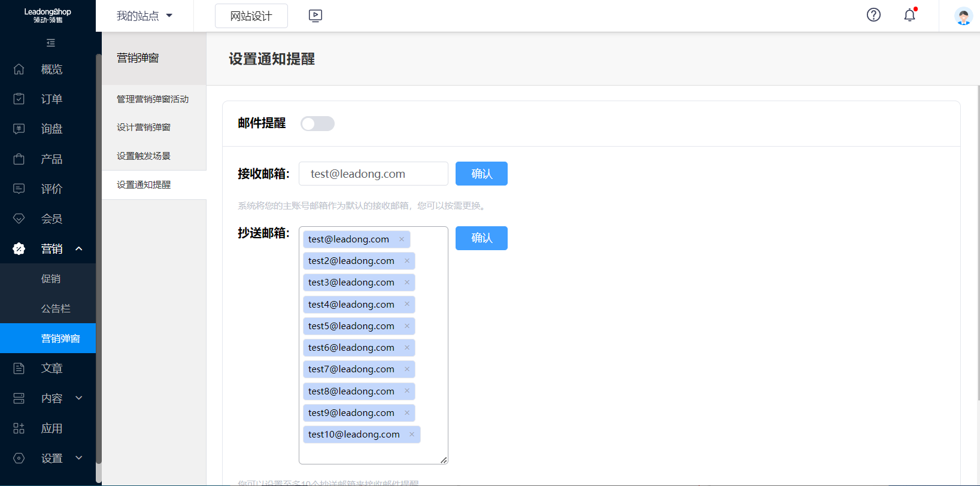The width and height of the screenshot is (980, 486).
Task: Open 询盘 inquiries section
Action: (x=51, y=129)
